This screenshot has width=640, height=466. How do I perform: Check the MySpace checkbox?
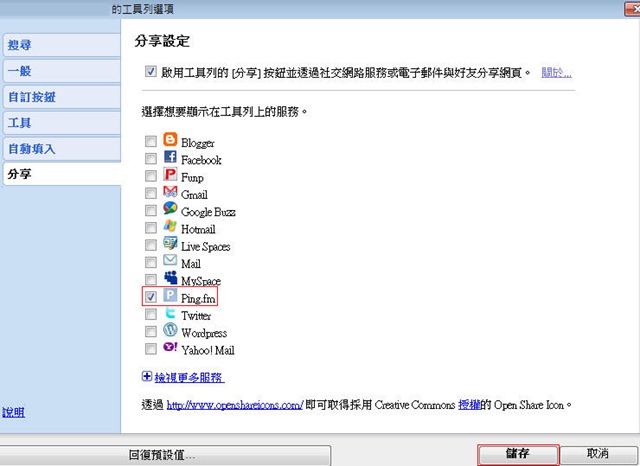coord(151,280)
